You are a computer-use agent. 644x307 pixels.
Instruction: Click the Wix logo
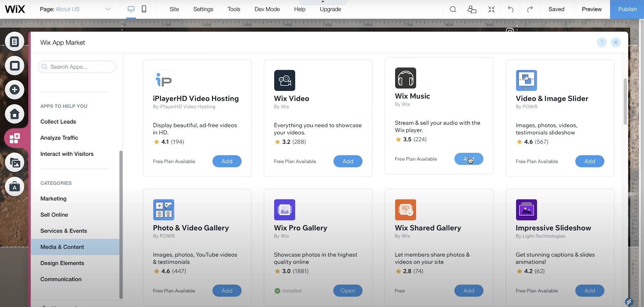[15, 9]
